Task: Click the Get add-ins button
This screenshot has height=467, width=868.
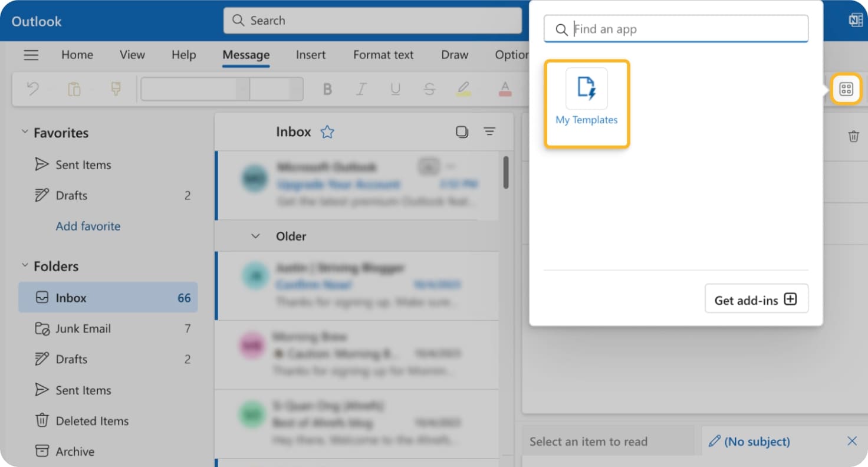Action: (756, 299)
